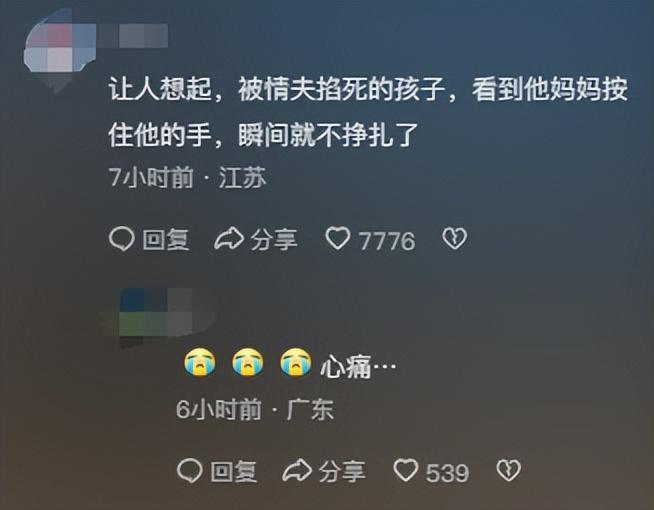Like the reply comment with 539 likes
This screenshot has height=510, width=654.
coord(405,470)
